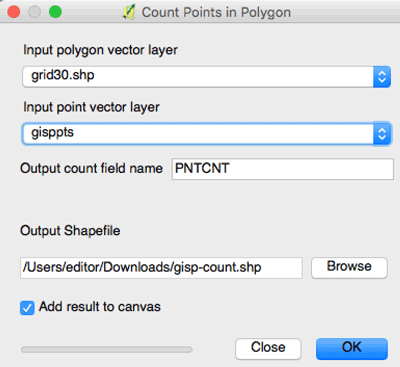The width and height of the screenshot is (400, 367).
Task: Click the OK button
Action: click(x=352, y=349)
